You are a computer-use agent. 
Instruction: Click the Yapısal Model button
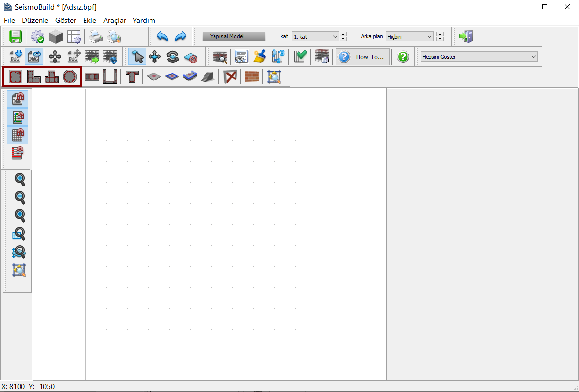(234, 37)
